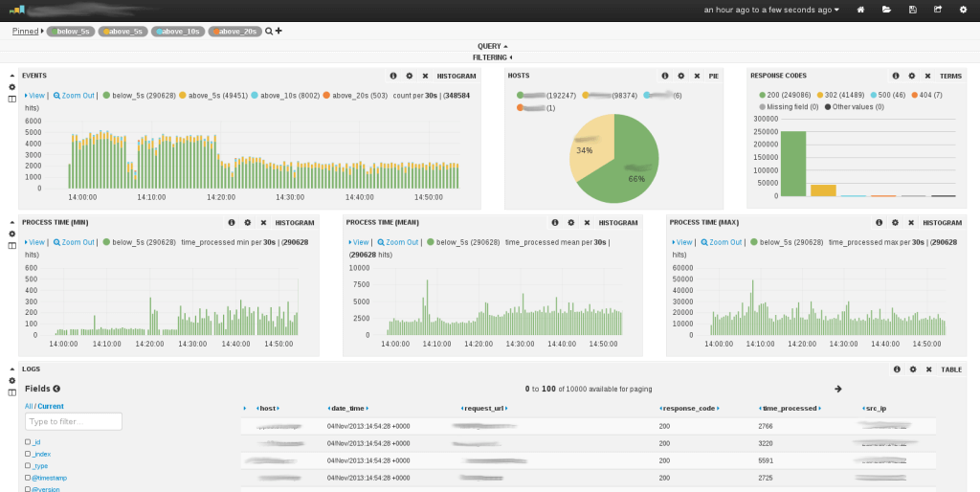
Task: Check the _id field checkbox
Action: [28, 442]
